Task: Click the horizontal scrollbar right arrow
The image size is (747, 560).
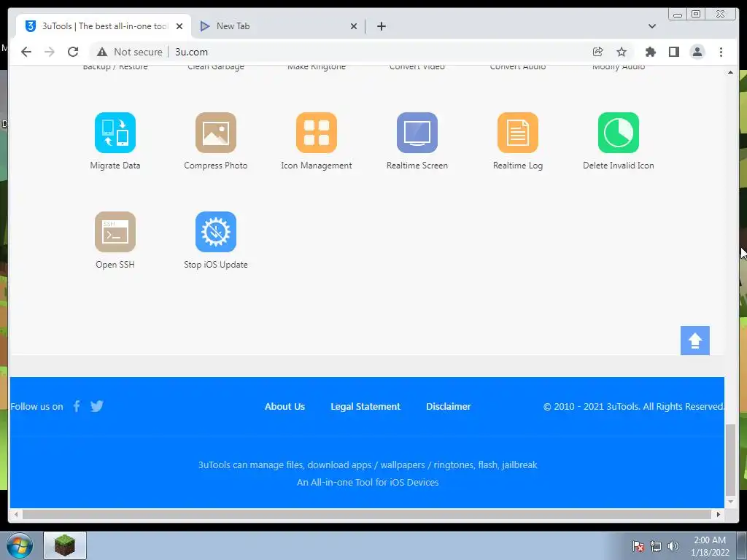Action: coord(719,514)
